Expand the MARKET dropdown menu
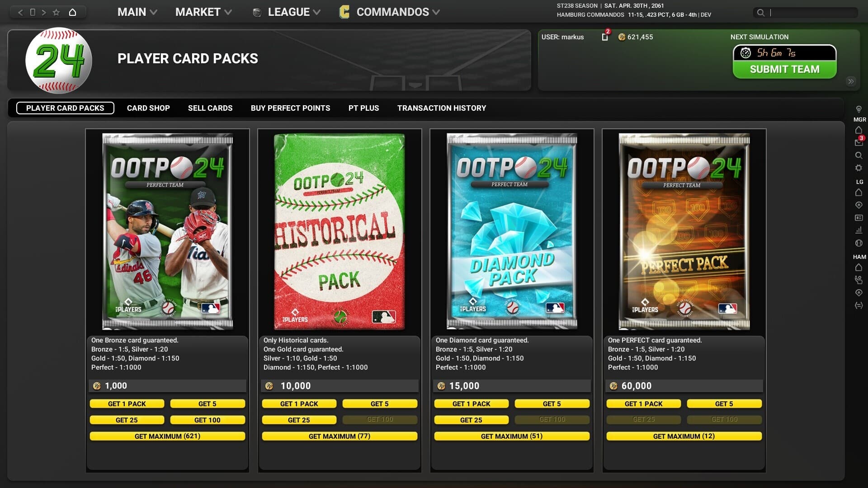This screenshot has height=488, width=868. click(203, 12)
